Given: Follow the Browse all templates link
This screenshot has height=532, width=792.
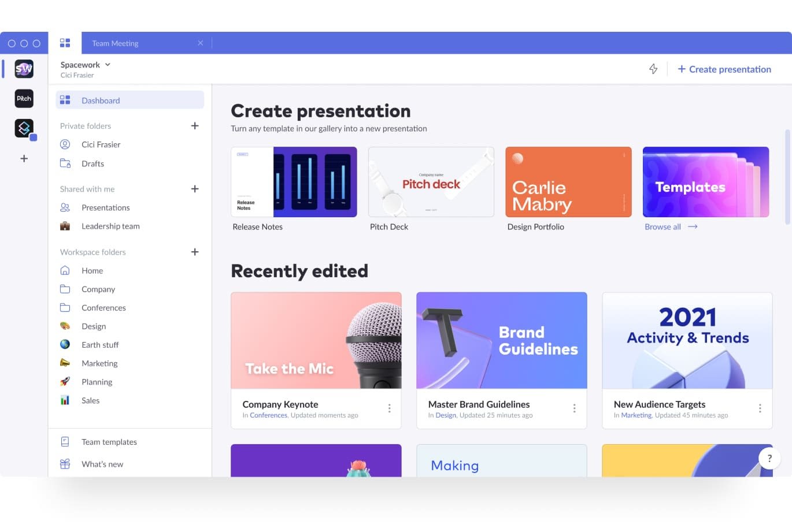Looking at the screenshot, I should (x=663, y=226).
